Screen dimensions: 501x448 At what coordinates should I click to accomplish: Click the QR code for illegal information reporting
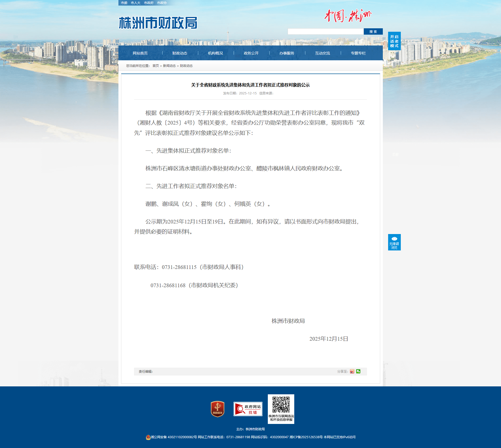coord(281,405)
